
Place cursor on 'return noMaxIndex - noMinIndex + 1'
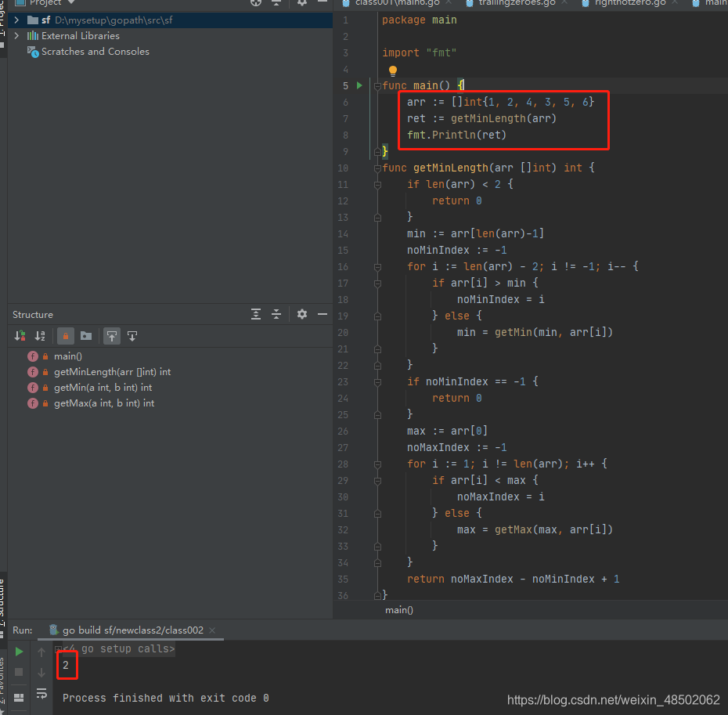[513, 579]
